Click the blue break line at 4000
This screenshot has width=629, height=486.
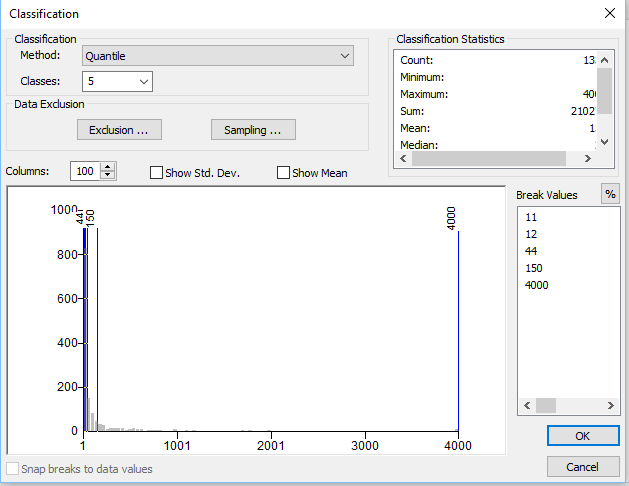point(458,330)
